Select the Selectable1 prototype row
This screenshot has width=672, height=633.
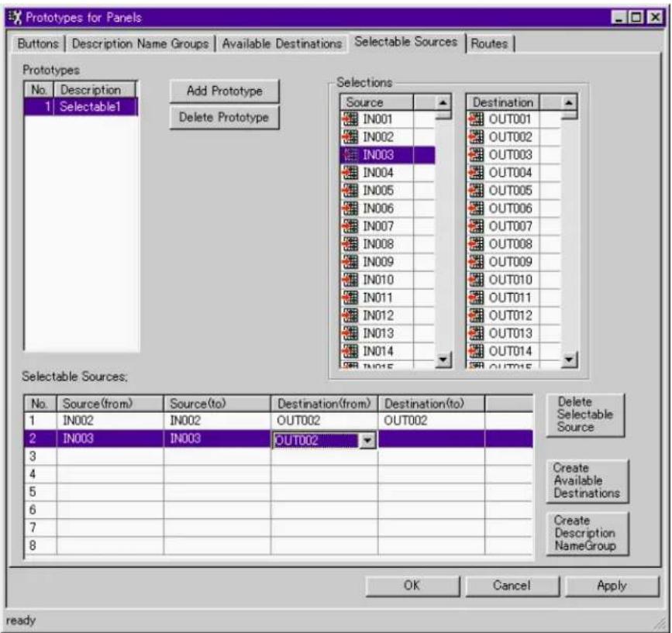(81, 107)
